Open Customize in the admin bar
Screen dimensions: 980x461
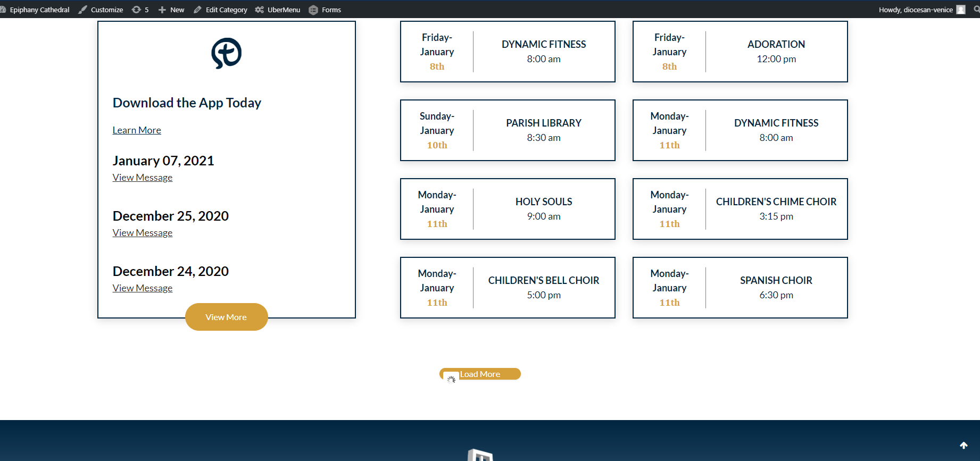point(101,10)
